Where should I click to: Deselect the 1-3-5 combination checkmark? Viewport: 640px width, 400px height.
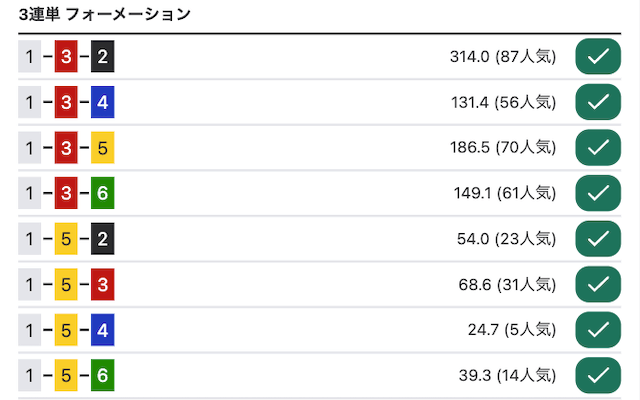(x=598, y=147)
